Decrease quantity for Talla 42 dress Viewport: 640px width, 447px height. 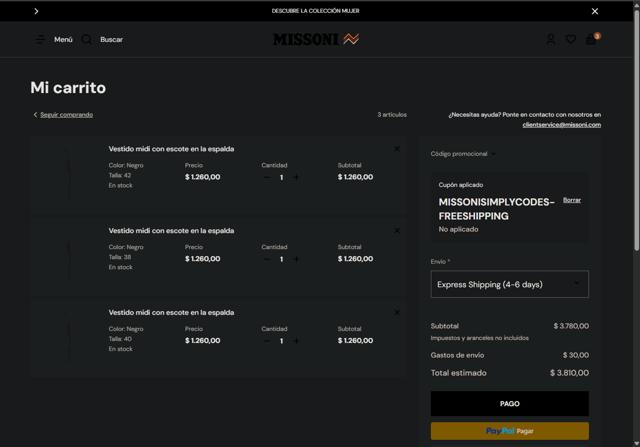[x=267, y=177]
